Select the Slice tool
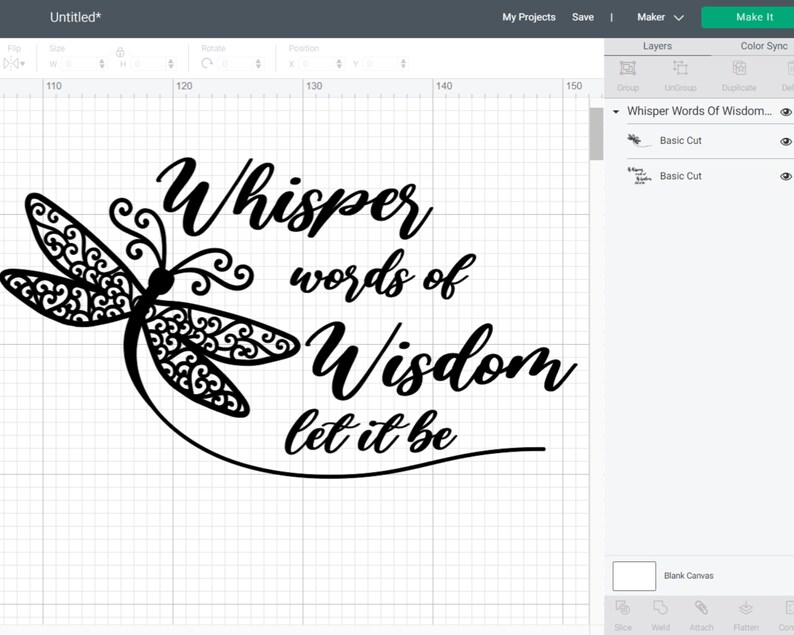Image resolution: width=794 pixels, height=635 pixels. 622,607
